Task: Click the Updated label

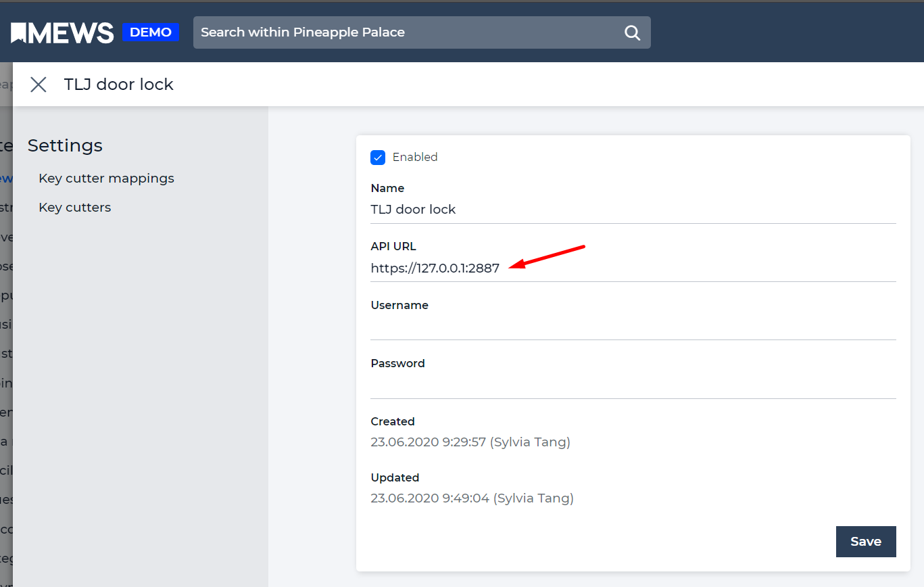Action: point(395,477)
